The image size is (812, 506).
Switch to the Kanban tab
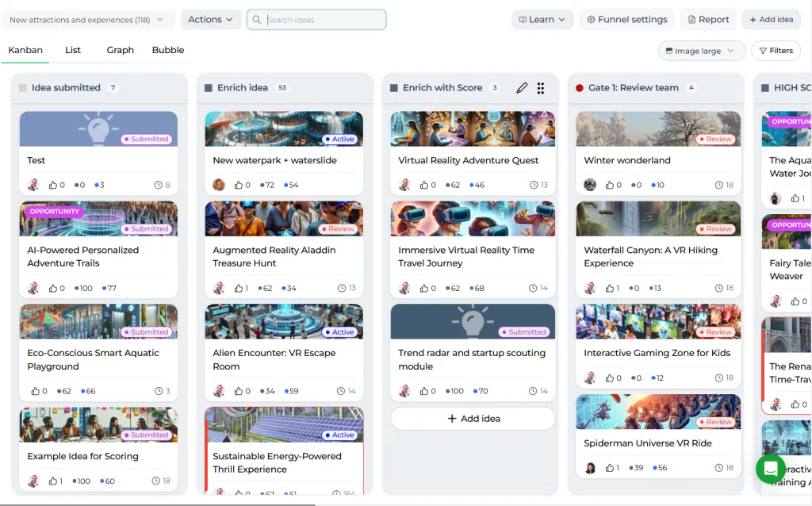click(25, 50)
